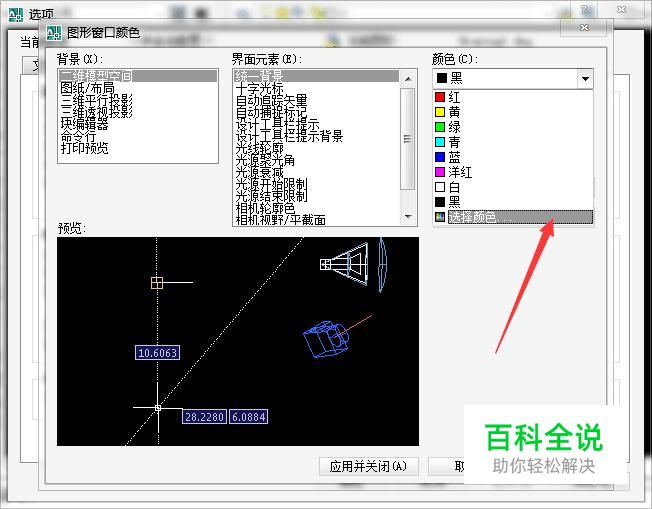Select 自动捕捉标记 interface element

pyautogui.click(x=272, y=112)
